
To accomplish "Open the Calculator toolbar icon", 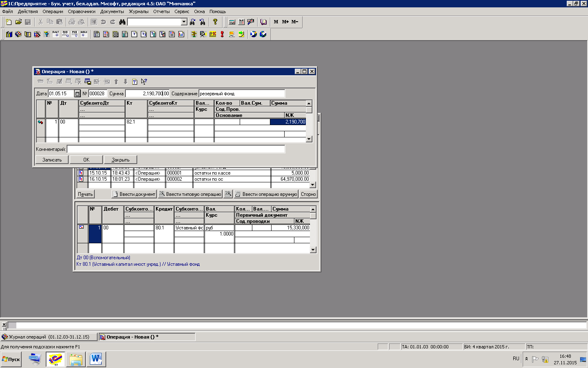I will click(x=232, y=22).
